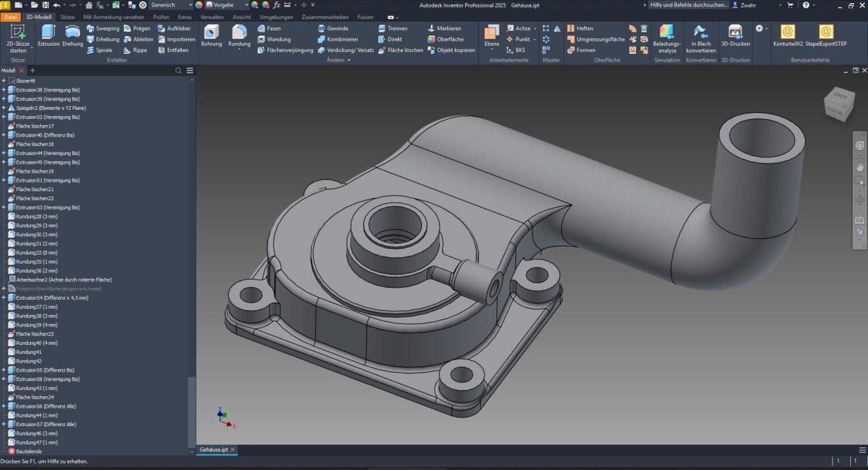Close the Gehäuse.ipt document tab
868x470 pixels.
click(233, 450)
